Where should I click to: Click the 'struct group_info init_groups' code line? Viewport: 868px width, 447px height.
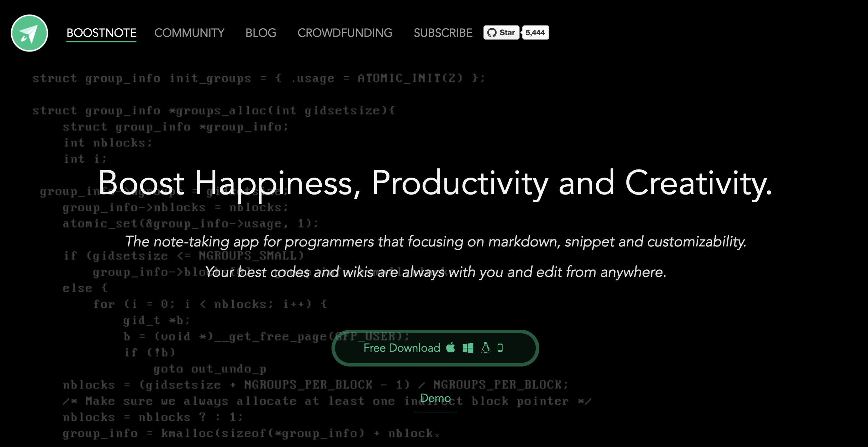tap(258, 78)
